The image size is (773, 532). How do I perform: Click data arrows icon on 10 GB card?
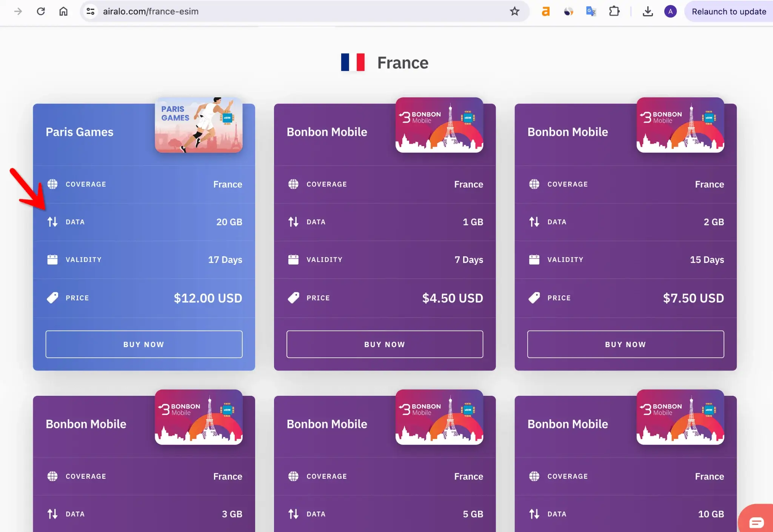[x=534, y=514]
